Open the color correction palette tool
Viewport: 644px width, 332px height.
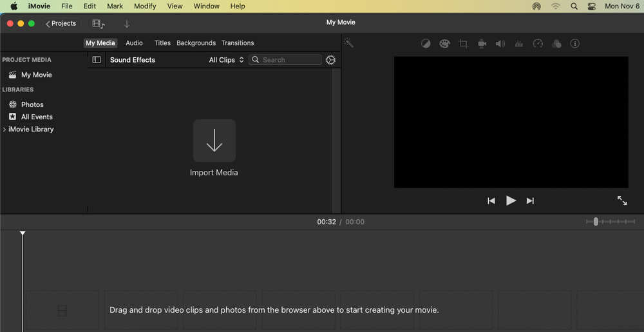pyautogui.click(x=445, y=44)
